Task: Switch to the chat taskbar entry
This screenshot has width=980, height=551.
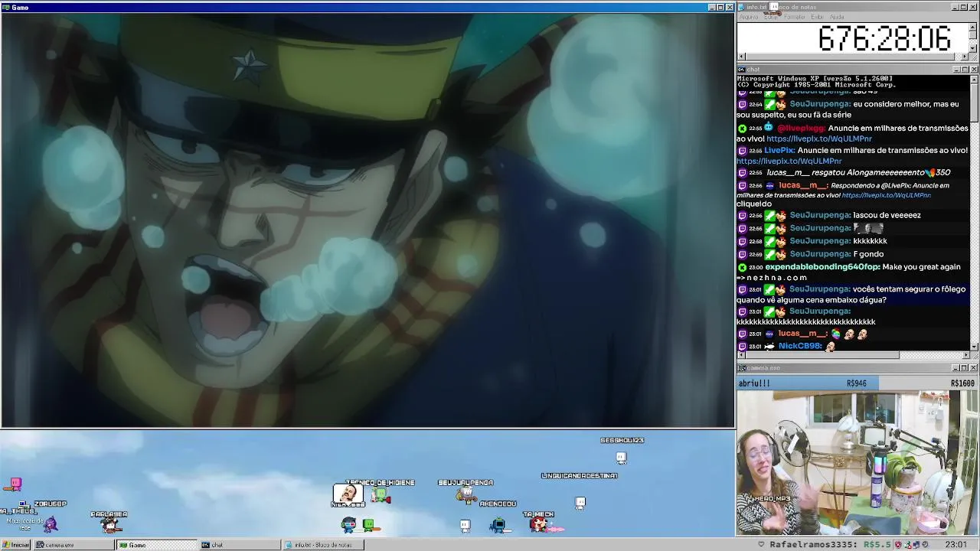Action: click(x=240, y=545)
